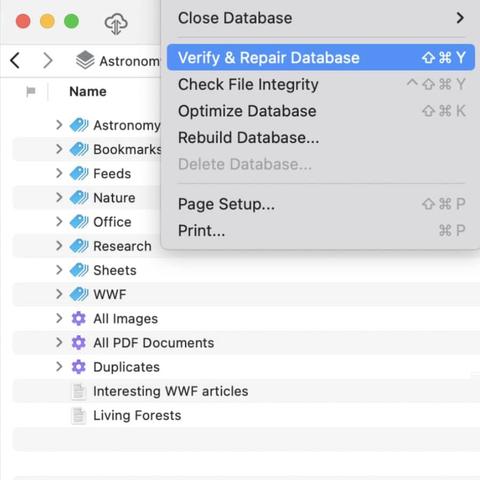Click the Astronomy database stack icon
The width and height of the screenshot is (480, 480).
[85, 60]
